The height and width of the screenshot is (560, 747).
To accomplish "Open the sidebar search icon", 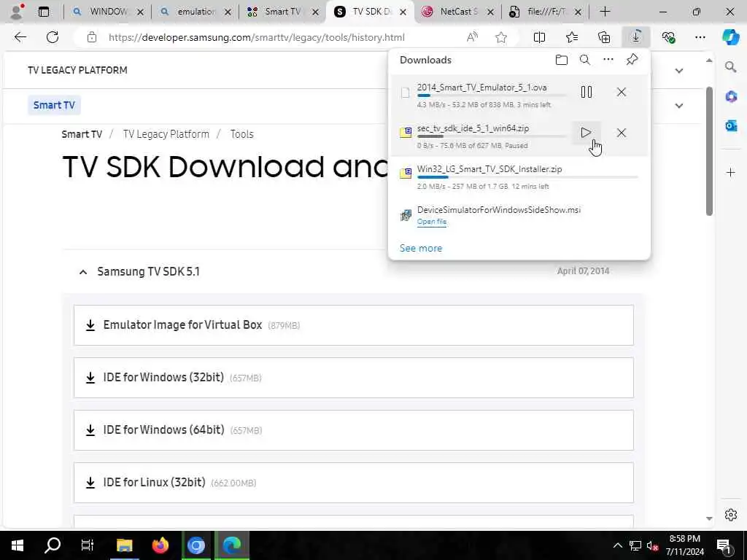I will point(731,66).
